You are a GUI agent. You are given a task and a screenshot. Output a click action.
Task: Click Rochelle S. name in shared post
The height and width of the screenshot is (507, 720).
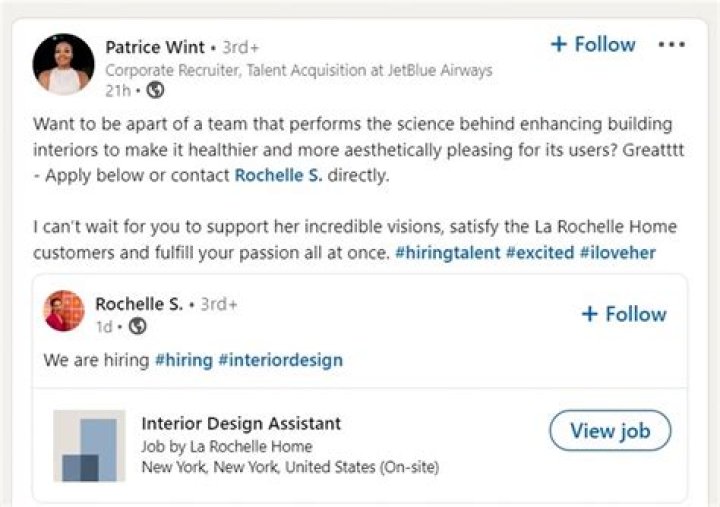pyautogui.click(x=139, y=304)
